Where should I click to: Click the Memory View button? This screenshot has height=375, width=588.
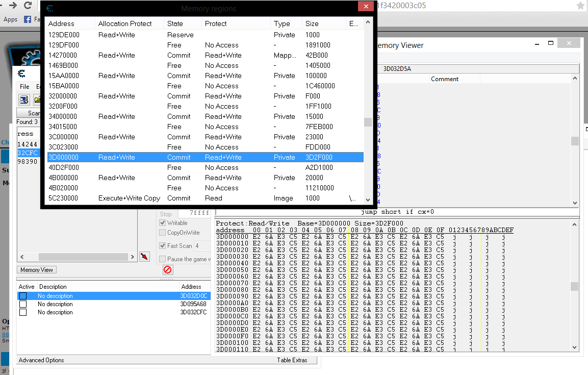[x=36, y=270]
